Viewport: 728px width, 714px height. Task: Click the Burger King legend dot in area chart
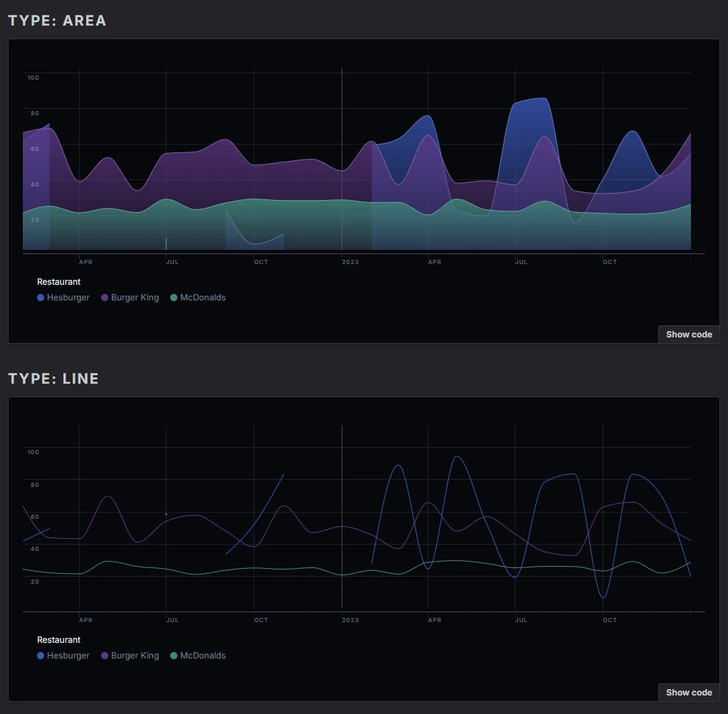coord(105,298)
